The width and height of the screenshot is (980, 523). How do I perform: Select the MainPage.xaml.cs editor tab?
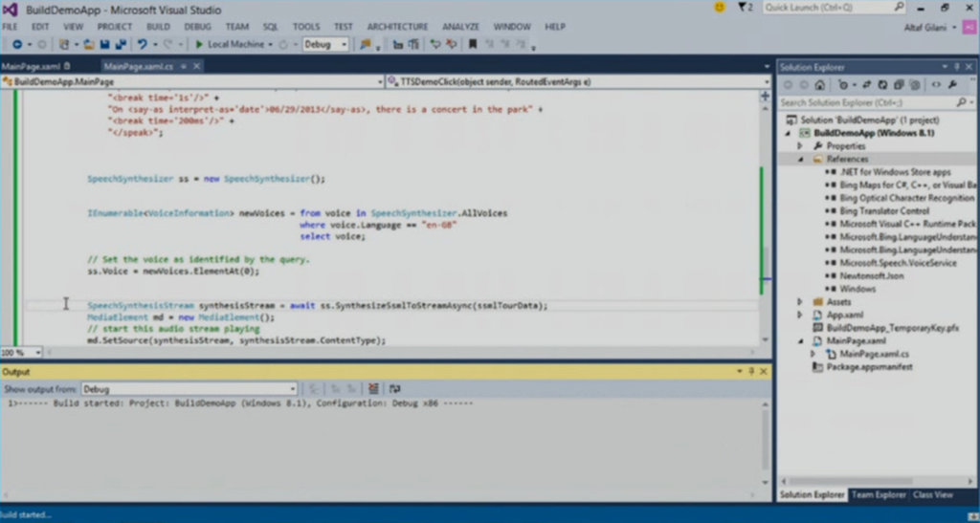tap(139, 66)
